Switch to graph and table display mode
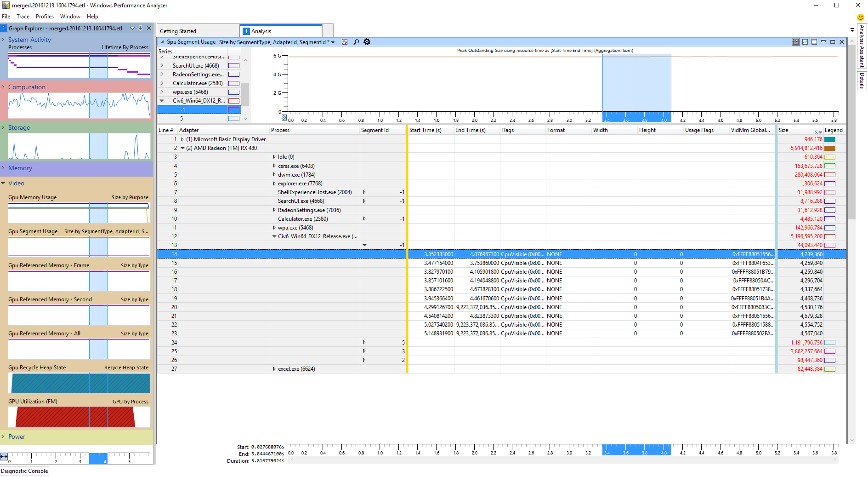Screen dimensions: 868x477 click(796, 42)
